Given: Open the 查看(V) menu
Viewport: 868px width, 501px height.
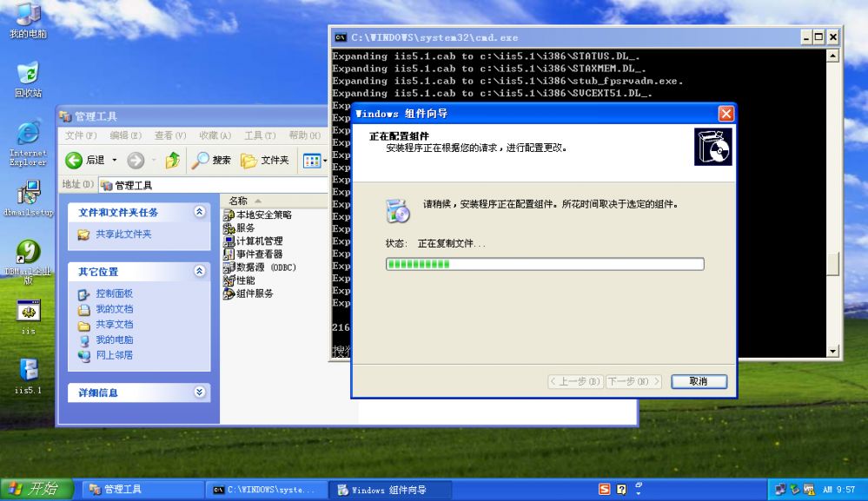Looking at the screenshot, I should tap(170, 135).
